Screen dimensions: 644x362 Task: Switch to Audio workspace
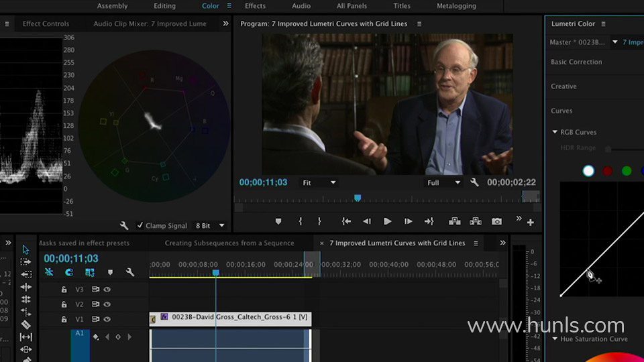pos(301,6)
